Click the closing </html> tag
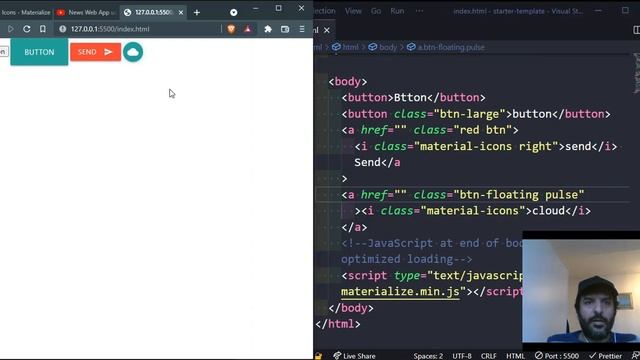 [x=338, y=324]
